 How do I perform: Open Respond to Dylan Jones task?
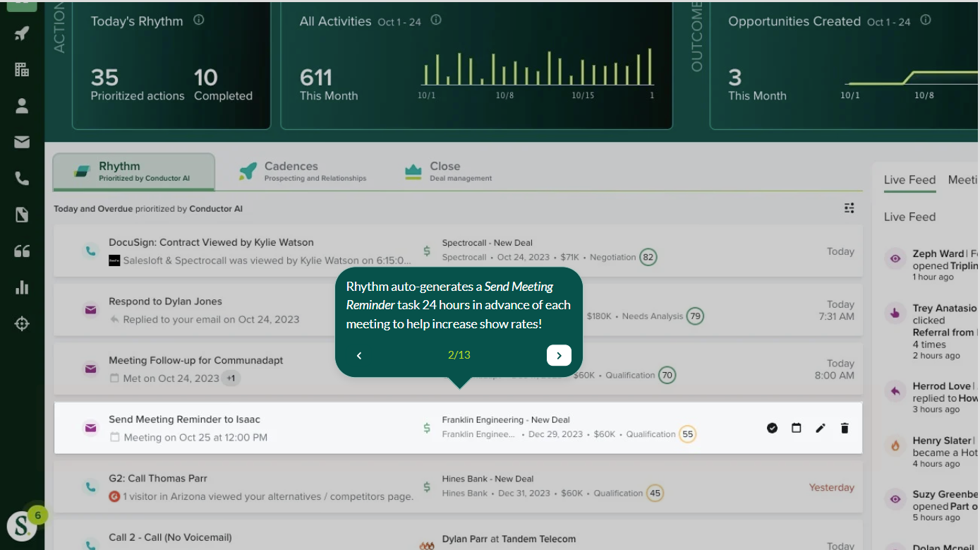tap(165, 301)
